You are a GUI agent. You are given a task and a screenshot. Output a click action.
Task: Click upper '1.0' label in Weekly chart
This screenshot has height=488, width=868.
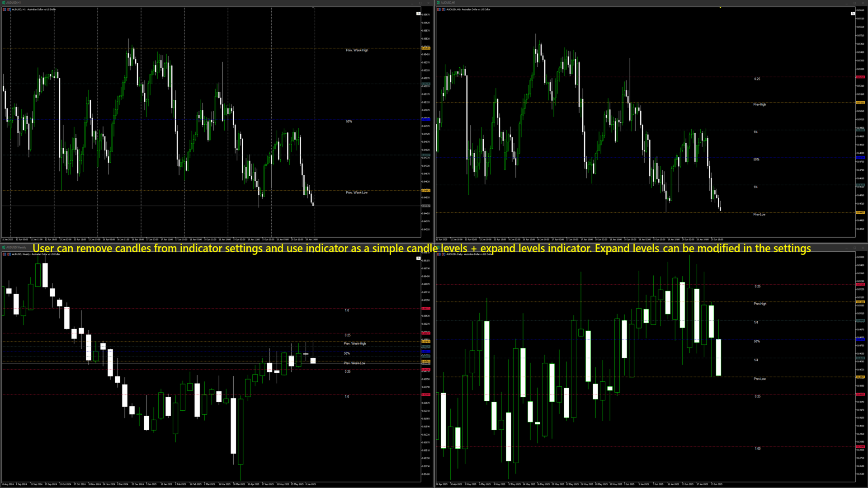(x=347, y=310)
